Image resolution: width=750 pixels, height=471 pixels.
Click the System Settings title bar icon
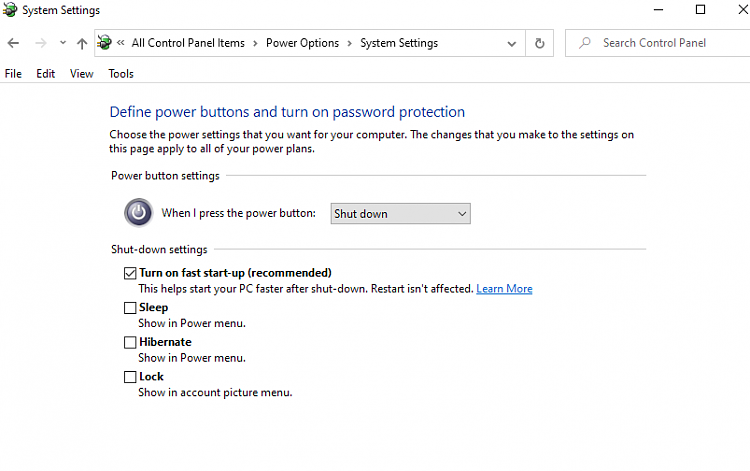click(x=10, y=10)
